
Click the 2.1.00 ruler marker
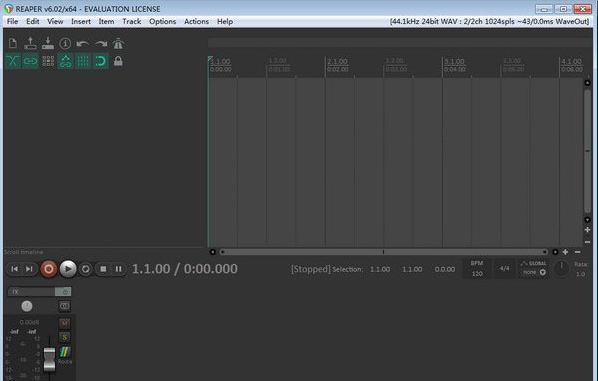coord(337,61)
